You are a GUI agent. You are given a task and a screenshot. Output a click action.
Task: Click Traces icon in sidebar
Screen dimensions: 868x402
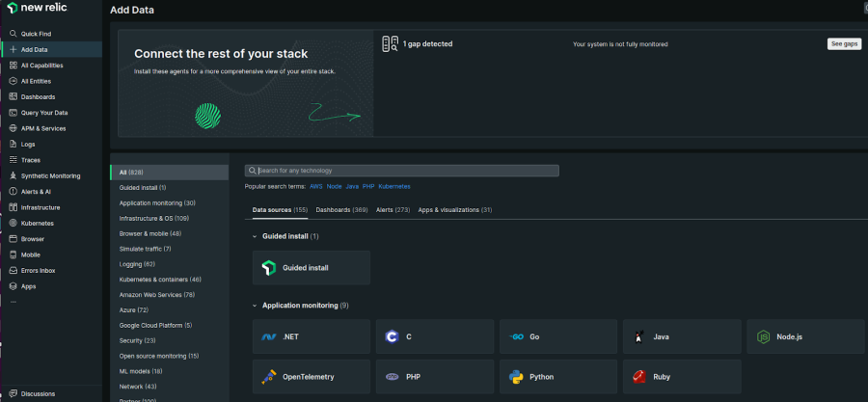[x=14, y=160]
